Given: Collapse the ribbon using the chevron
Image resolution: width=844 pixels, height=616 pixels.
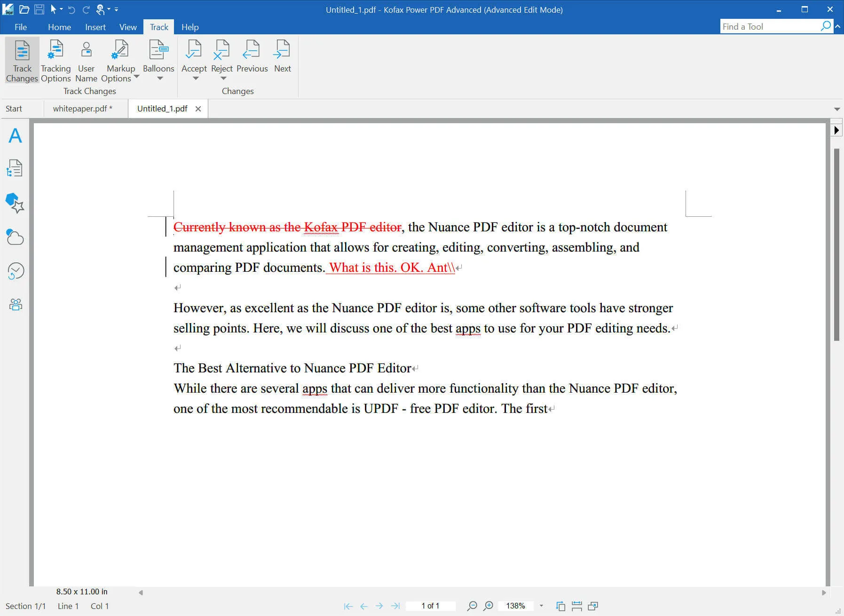Looking at the screenshot, I should pyautogui.click(x=838, y=27).
